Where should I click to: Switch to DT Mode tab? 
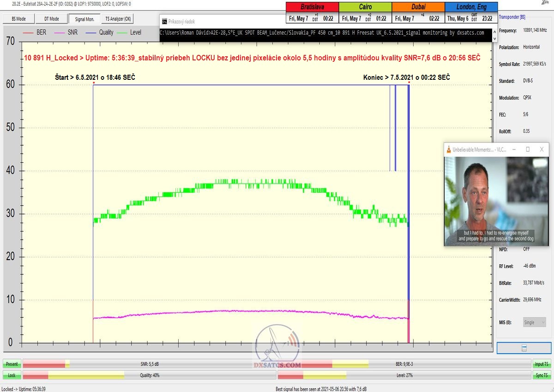click(51, 19)
